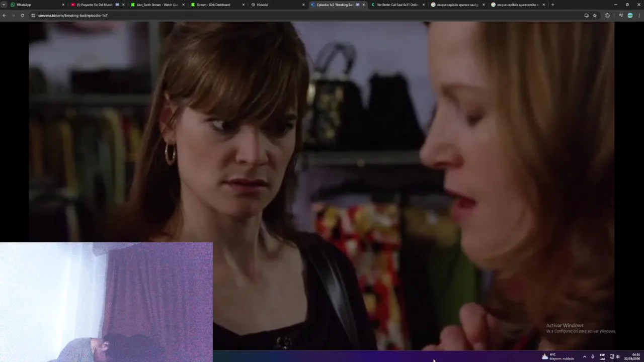Close the Lien_Sorth Stream tab

[183, 5]
